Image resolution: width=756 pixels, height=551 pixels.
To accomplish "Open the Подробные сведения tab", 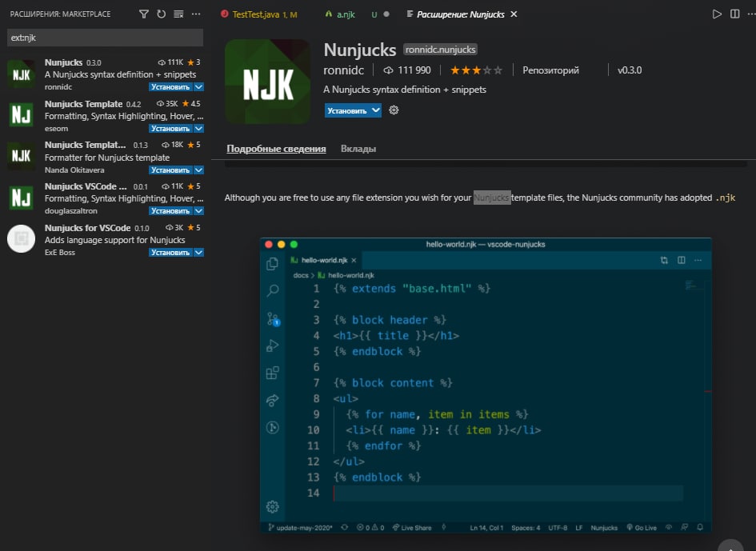I will click(276, 149).
